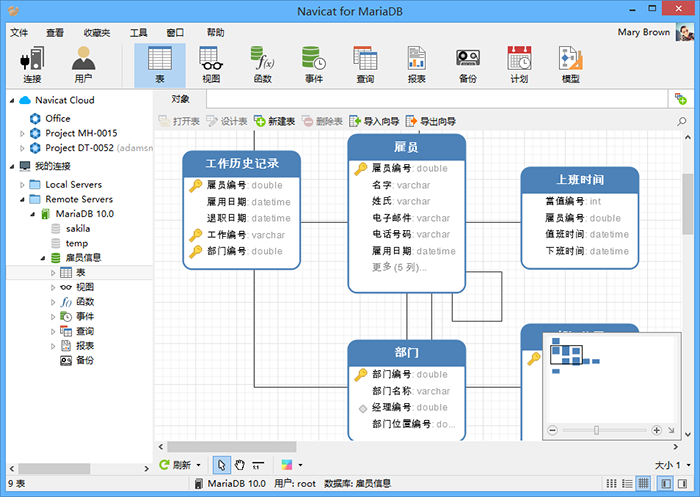
Task: Open the 窗口 (Window) menu
Action: (x=175, y=33)
